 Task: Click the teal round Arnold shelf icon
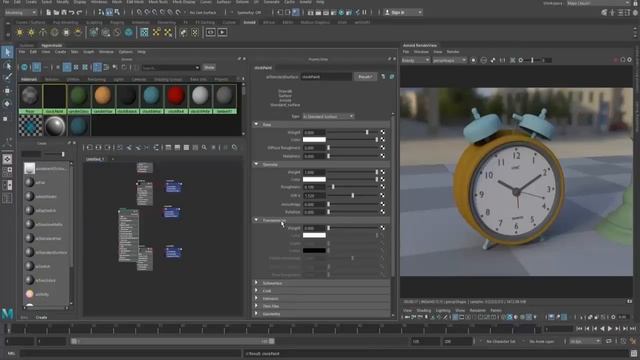pyautogui.click(x=129, y=32)
